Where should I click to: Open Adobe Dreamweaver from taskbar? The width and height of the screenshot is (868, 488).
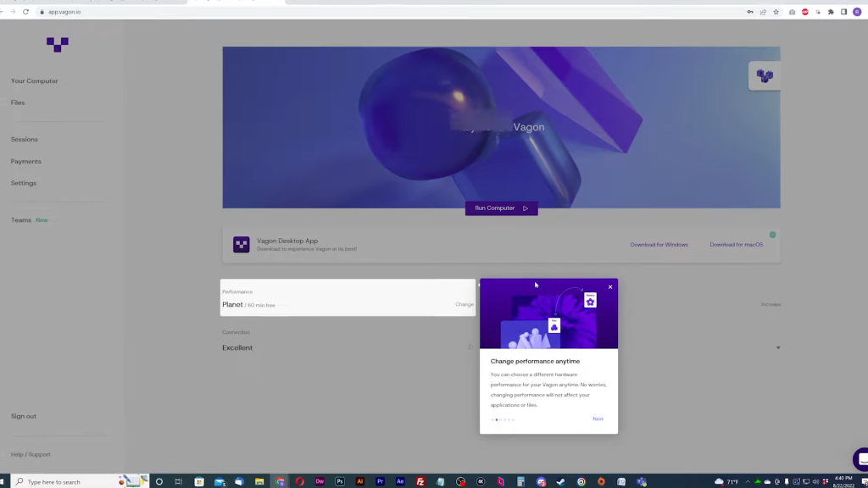(x=320, y=481)
